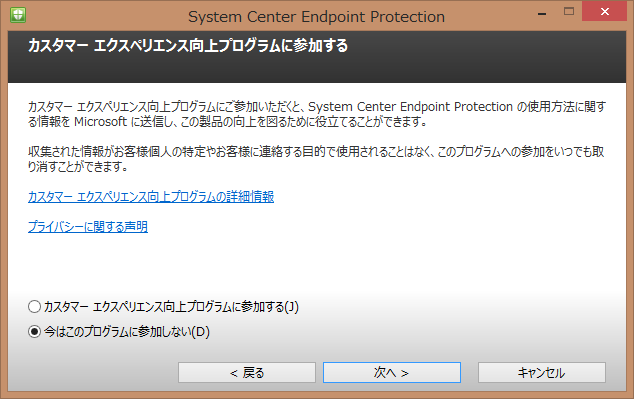The width and height of the screenshot is (634, 399).
Task: Select the radio circle to join the program (J)
Action: (34, 306)
